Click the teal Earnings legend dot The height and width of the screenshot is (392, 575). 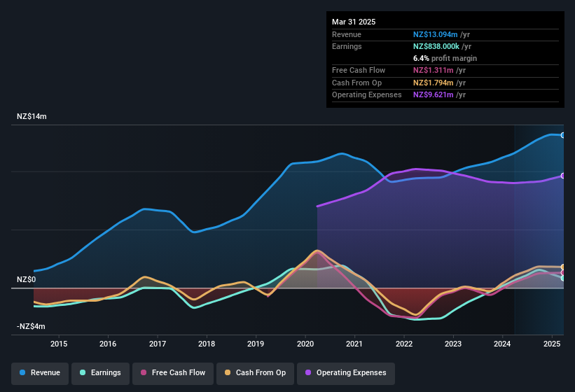coord(83,372)
